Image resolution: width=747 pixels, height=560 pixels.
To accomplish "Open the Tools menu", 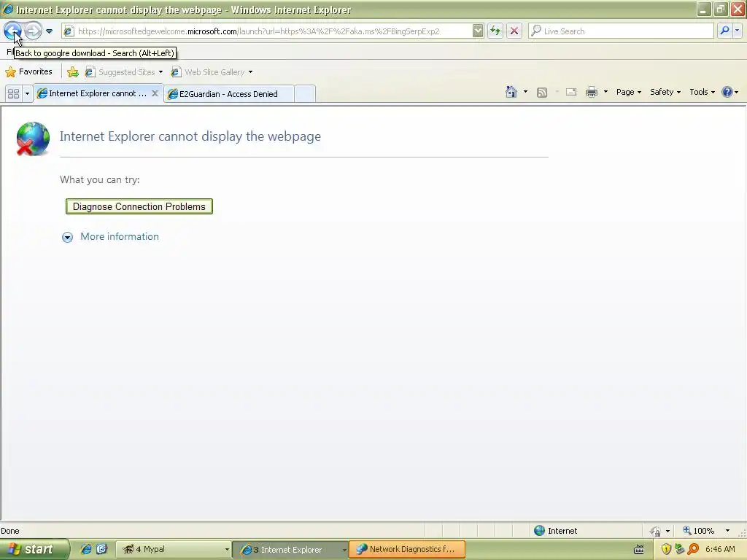I will (702, 92).
